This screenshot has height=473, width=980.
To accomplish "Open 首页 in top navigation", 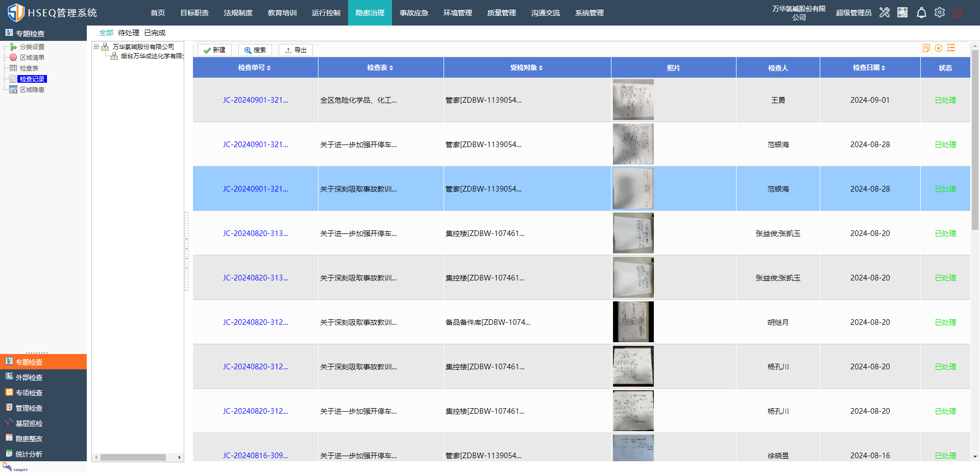I will pyautogui.click(x=158, y=13).
